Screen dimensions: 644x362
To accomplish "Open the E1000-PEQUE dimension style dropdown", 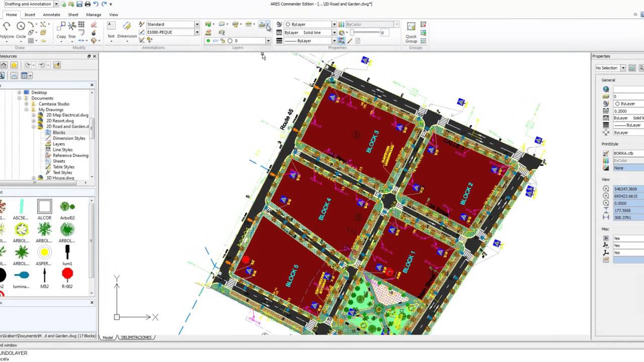I will click(197, 32).
